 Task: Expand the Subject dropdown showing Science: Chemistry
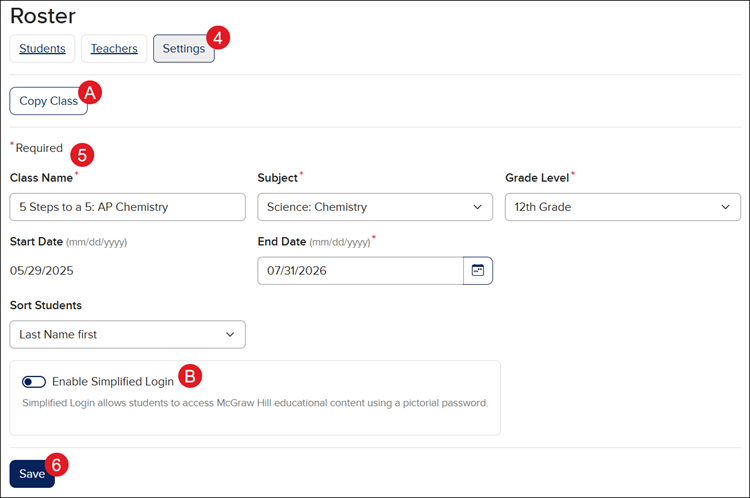click(x=375, y=207)
